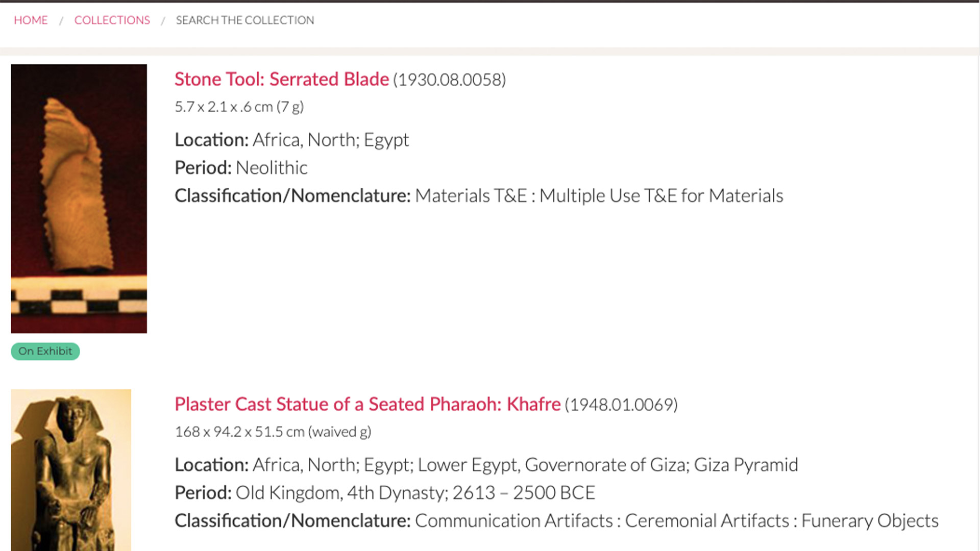
Task: Select SEARCH THE COLLECTION breadcrumb text
Action: tap(245, 20)
